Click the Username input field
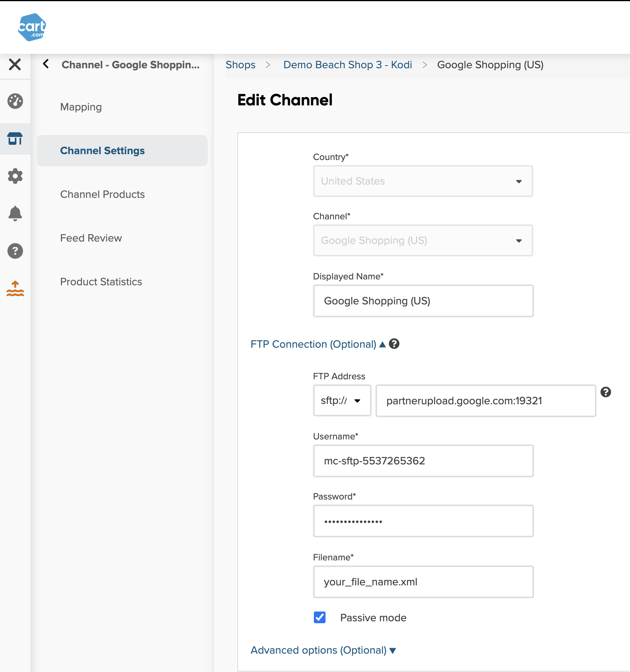The width and height of the screenshot is (630, 672). [423, 461]
